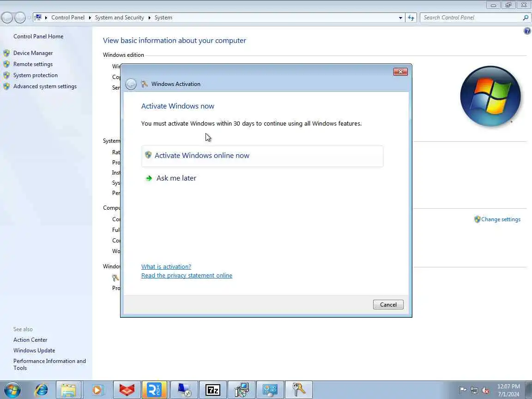Minimize the Control Panel window
Image resolution: width=532 pixels, height=399 pixels.
point(493,5)
